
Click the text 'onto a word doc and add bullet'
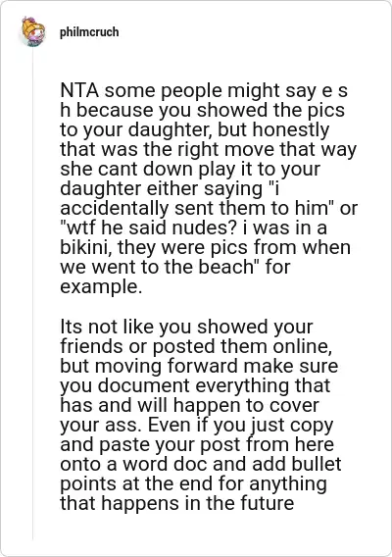(201, 464)
